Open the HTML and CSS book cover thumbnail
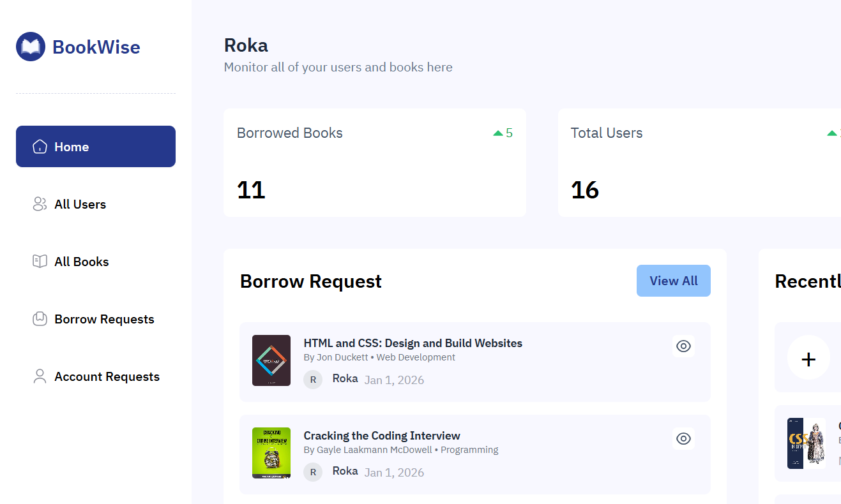This screenshot has width=841, height=504. tap(271, 360)
